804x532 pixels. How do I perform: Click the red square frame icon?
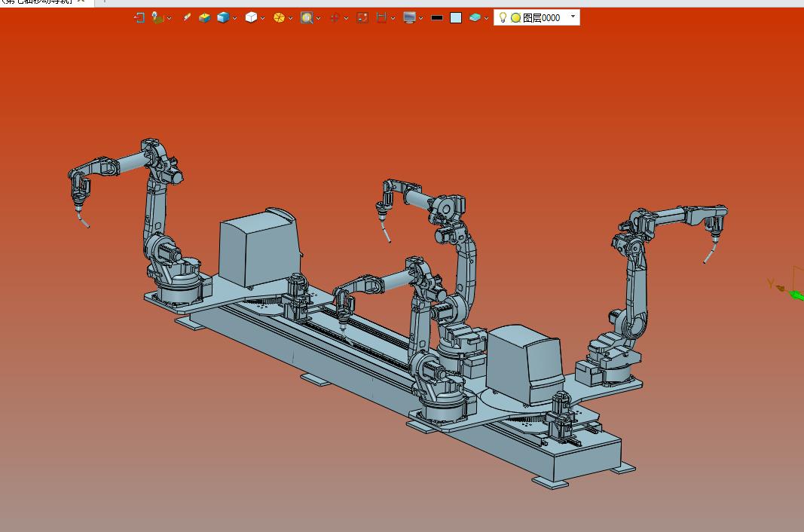(x=362, y=18)
